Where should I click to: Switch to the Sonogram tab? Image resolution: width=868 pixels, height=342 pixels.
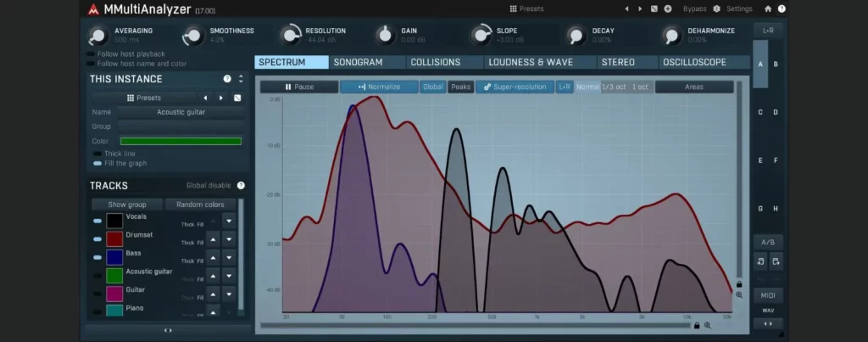[358, 62]
